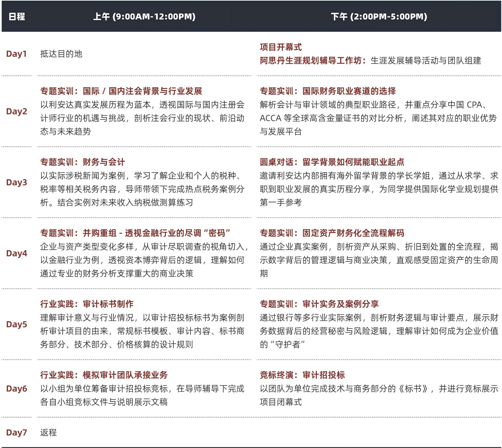Select the Day5 row label
The image size is (502, 448).
coord(16,324)
